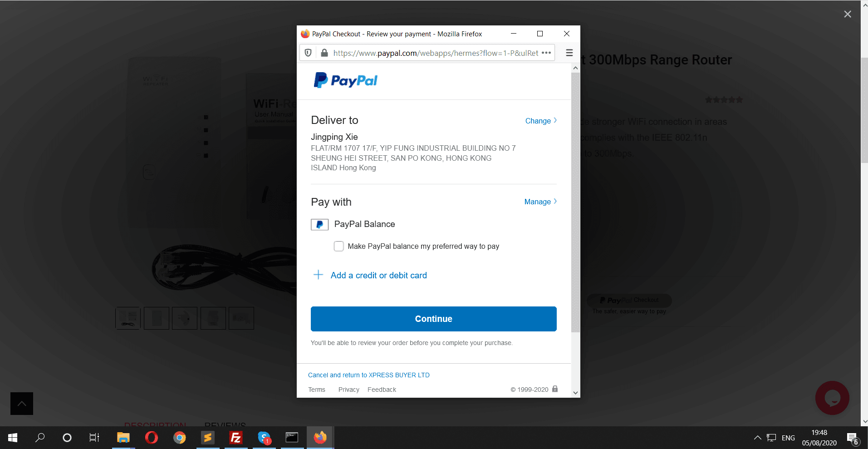Close the dimmed product lightbox overlay
868x449 pixels.
click(848, 14)
